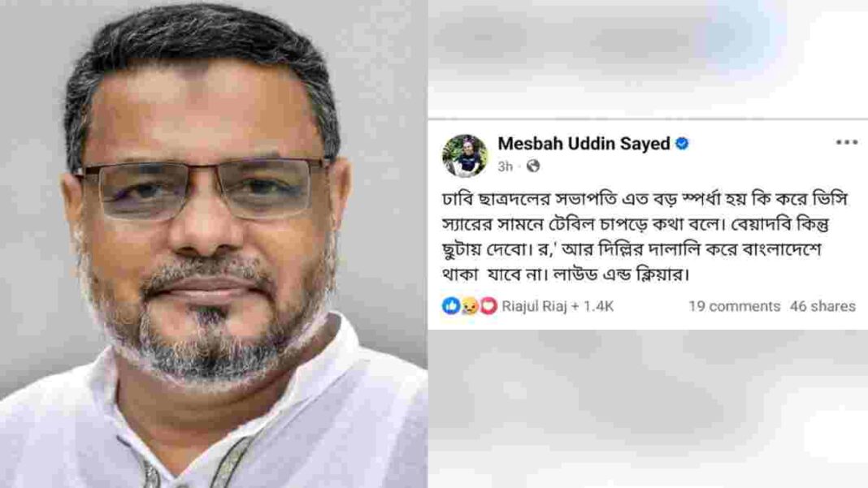Open the Mesbah Uddin Sayed profile name
Screen dimensions: 868x488
(584, 144)
